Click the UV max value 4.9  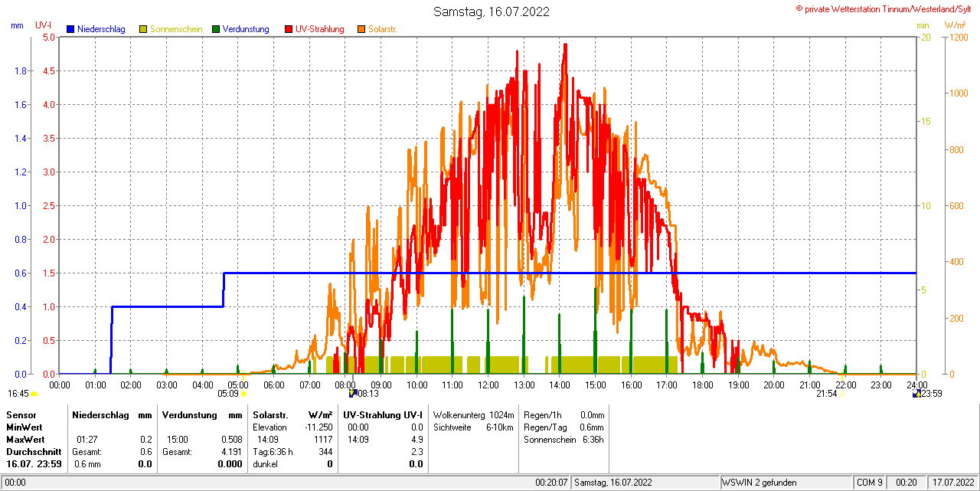pos(417,440)
